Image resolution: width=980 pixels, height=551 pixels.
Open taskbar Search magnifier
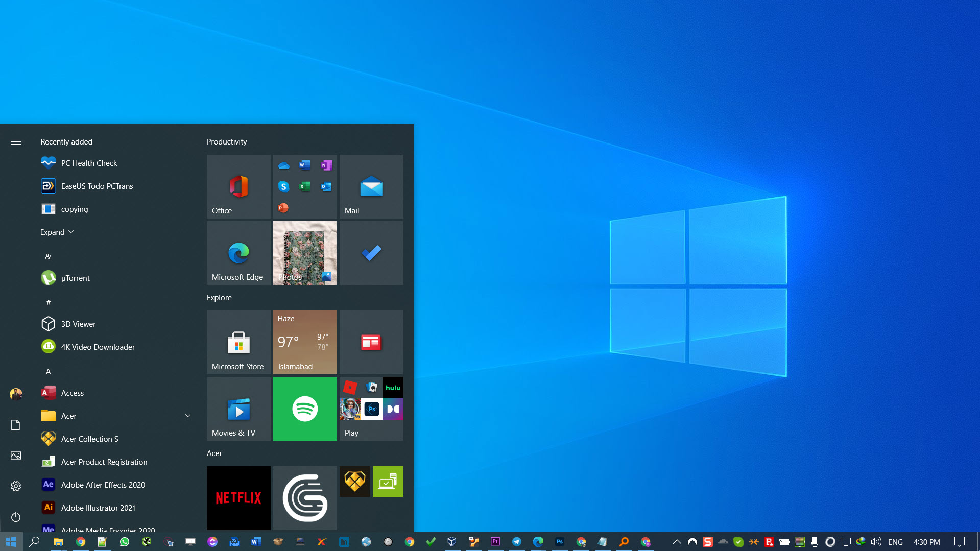[34, 542]
